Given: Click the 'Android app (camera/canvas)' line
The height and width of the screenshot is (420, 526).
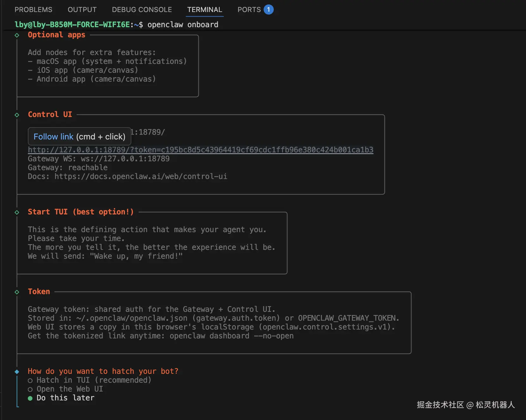Looking at the screenshot, I should click(92, 79).
